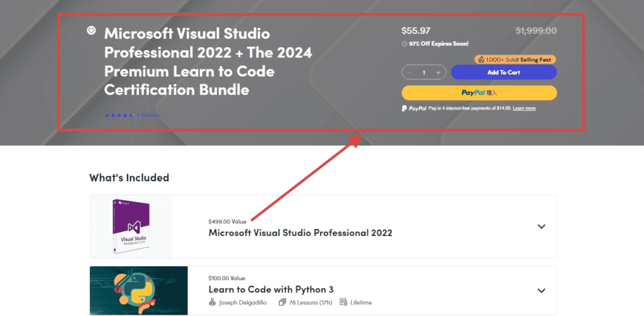The height and width of the screenshot is (316, 644).
Task: Pay with the yellow PayPal button
Action: (x=479, y=93)
